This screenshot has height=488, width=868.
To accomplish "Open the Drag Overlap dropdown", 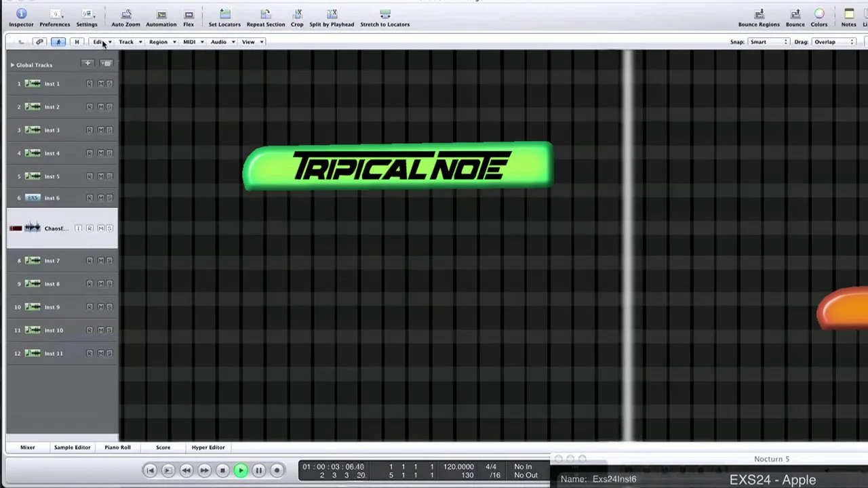I will tap(833, 42).
